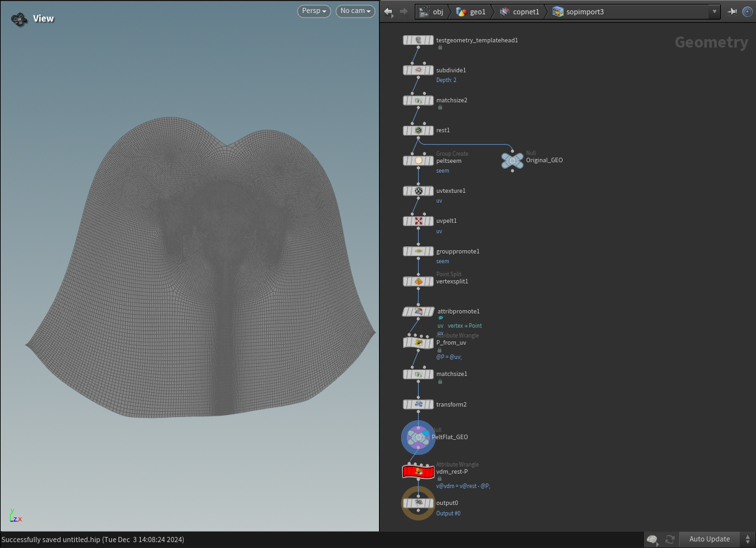Select the PeltFlat_GEO null node
This screenshot has width=756, height=548.
pyautogui.click(x=418, y=437)
